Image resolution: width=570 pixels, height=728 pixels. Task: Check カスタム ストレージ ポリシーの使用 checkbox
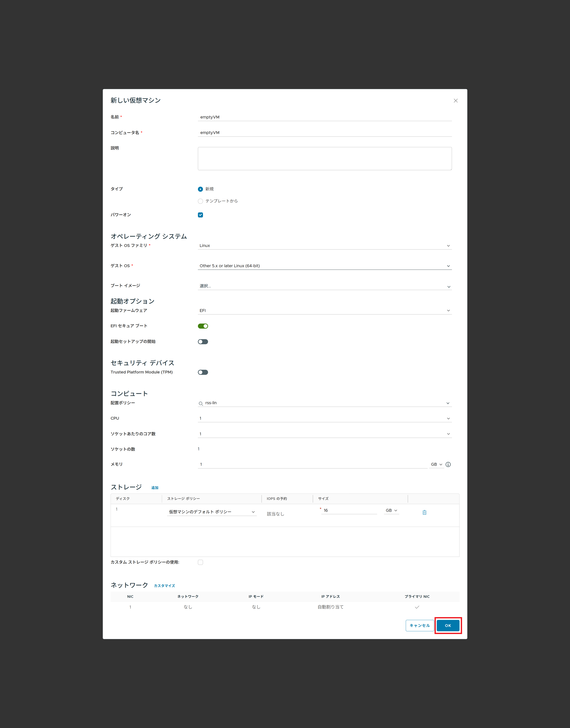(200, 562)
